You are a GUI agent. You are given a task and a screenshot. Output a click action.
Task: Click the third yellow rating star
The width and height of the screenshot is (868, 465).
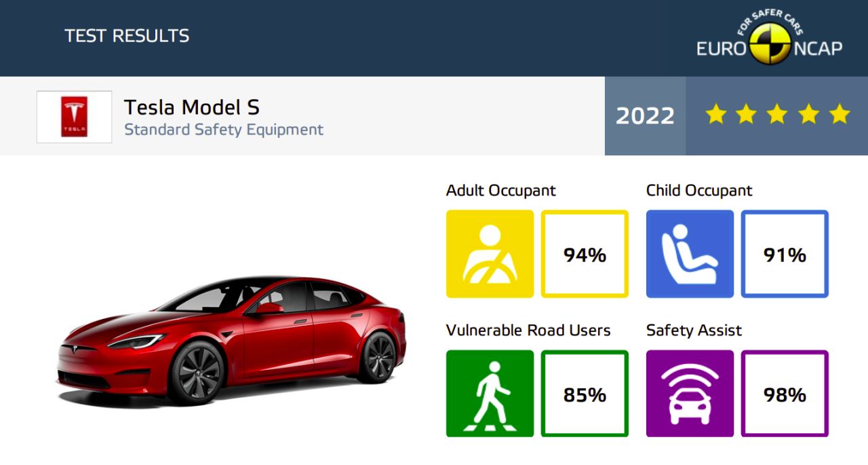(x=777, y=114)
